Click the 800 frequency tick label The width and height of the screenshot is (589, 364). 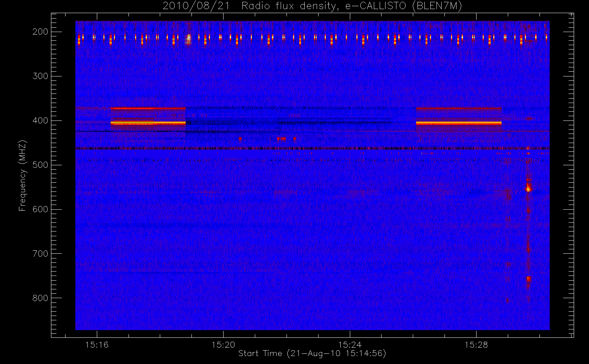click(x=40, y=298)
